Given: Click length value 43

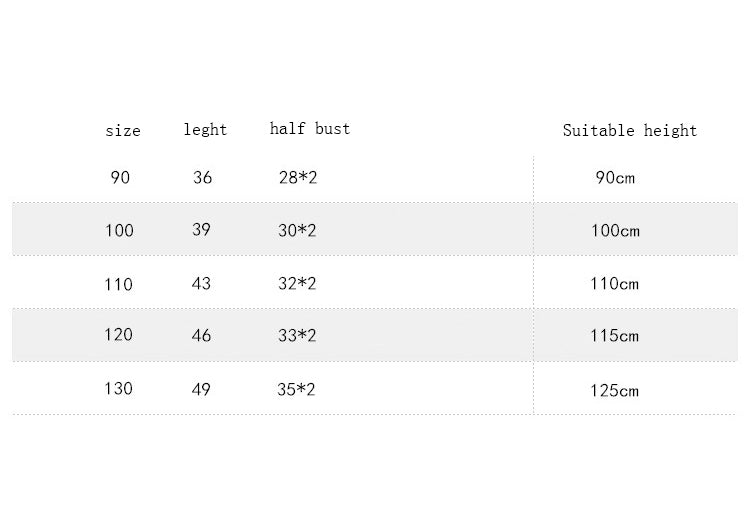Looking at the screenshot, I should pyautogui.click(x=201, y=283).
